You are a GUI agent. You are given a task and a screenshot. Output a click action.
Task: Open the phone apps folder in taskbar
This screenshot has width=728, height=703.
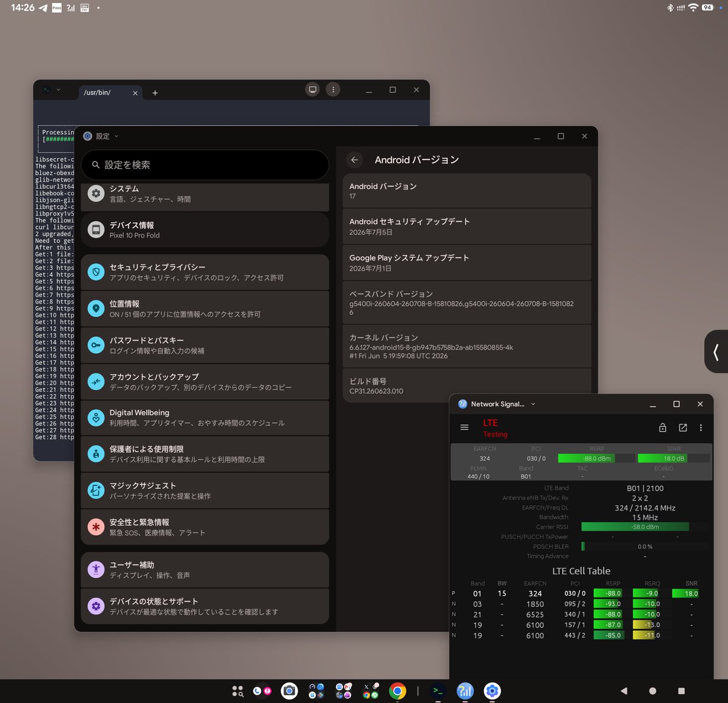click(262, 691)
